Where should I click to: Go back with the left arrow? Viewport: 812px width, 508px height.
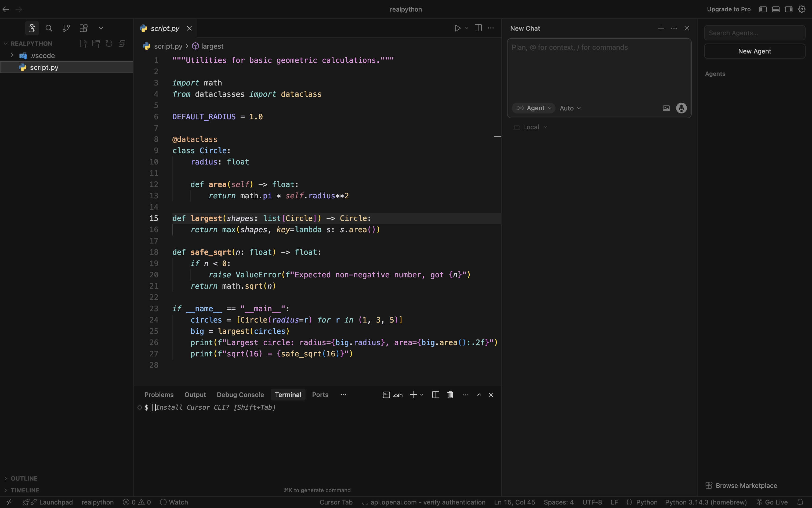click(6, 9)
